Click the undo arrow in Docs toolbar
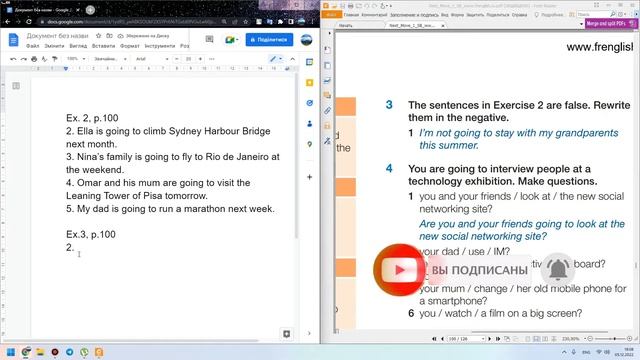The image size is (640, 360). tap(13, 59)
